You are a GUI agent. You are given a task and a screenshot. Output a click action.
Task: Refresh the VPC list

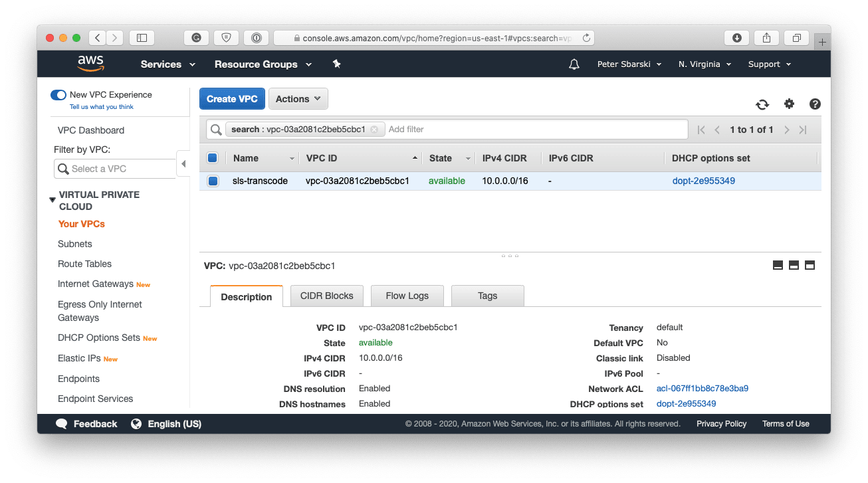tap(762, 104)
